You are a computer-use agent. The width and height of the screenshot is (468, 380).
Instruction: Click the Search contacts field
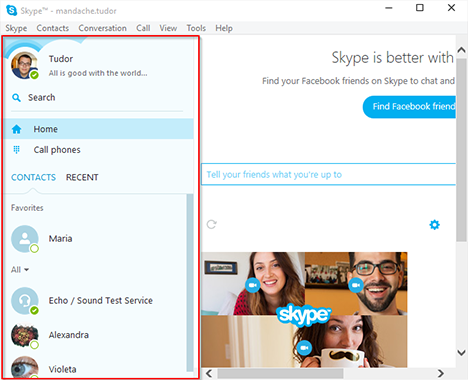pos(97,98)
